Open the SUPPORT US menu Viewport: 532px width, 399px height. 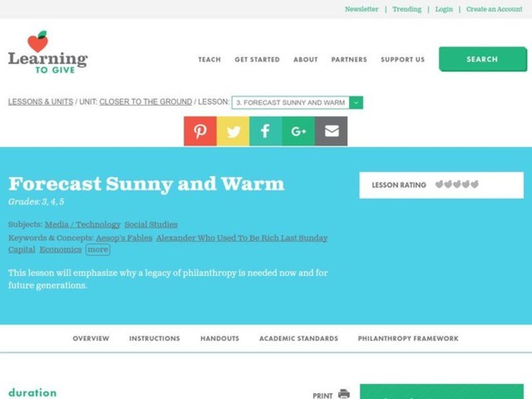(x=402, y=59)
